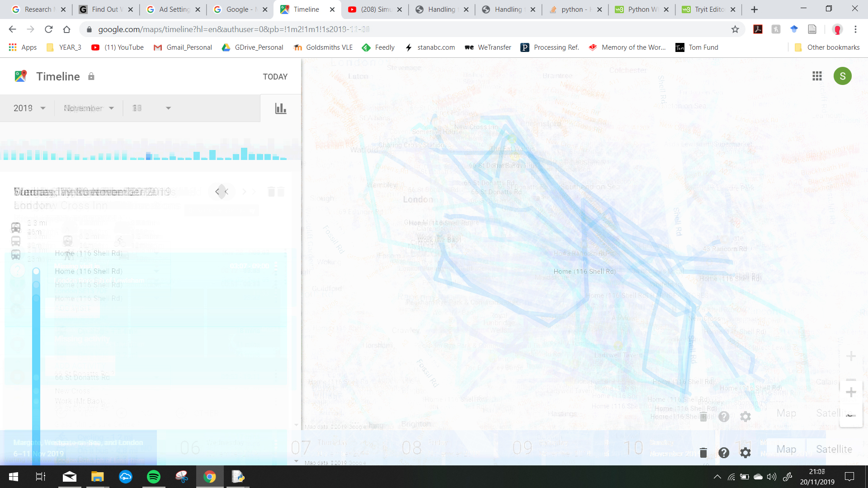Open the WeTransfer bookmark
Viewport: 868px width, 488px height.
[x=488, y=47]
